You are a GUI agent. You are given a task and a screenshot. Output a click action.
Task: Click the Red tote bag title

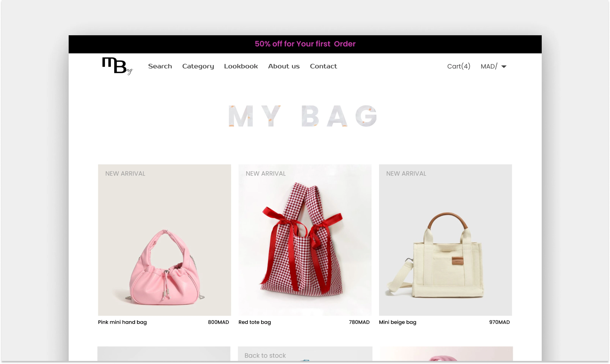(255, 322)
